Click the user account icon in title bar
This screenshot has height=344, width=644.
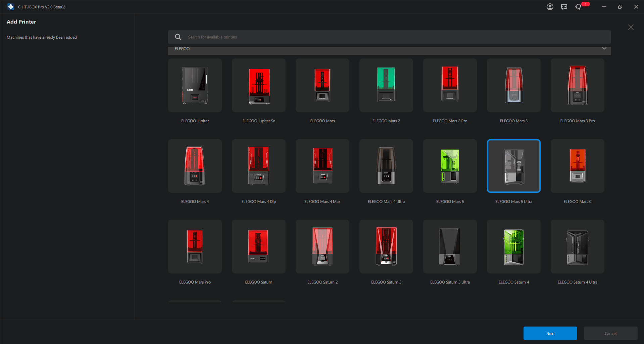click(x=550, y=7)
